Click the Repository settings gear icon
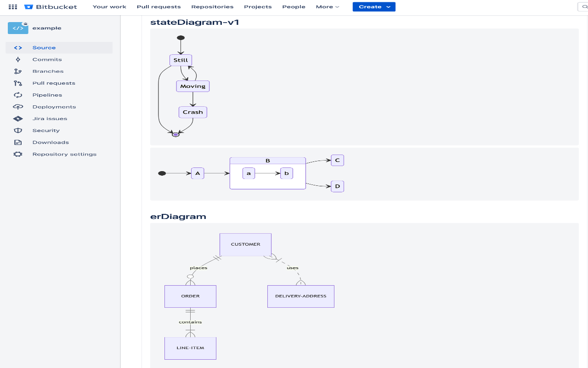The width and height of the screenshot is (588, 368). pyautogui.click(x=18, y=154)
